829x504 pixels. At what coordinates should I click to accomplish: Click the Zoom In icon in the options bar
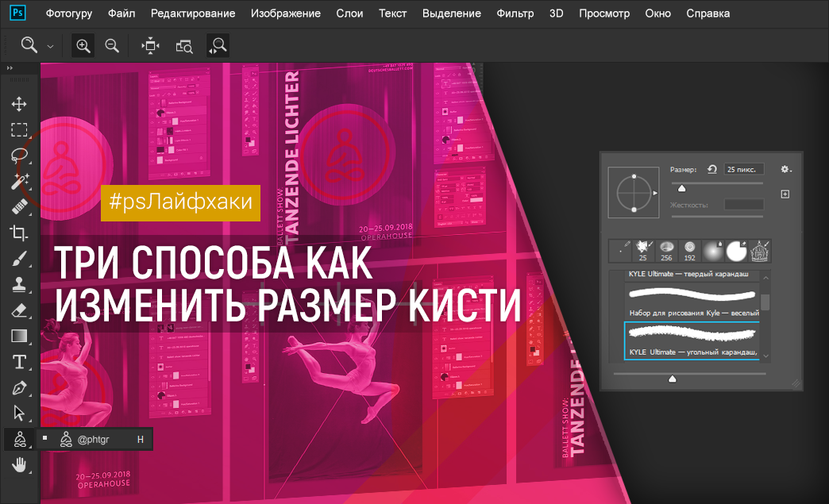coord(83,45)
